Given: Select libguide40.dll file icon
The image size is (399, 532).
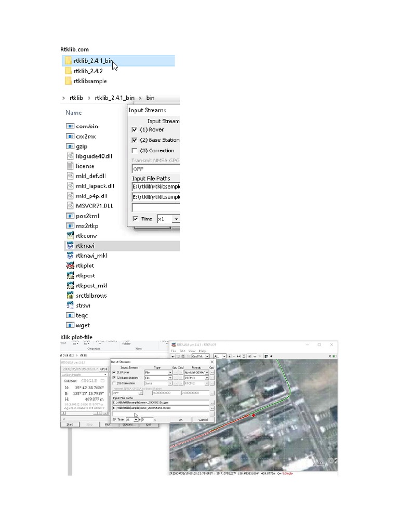Looking at the screenshot, I should [x=70, y=156].
